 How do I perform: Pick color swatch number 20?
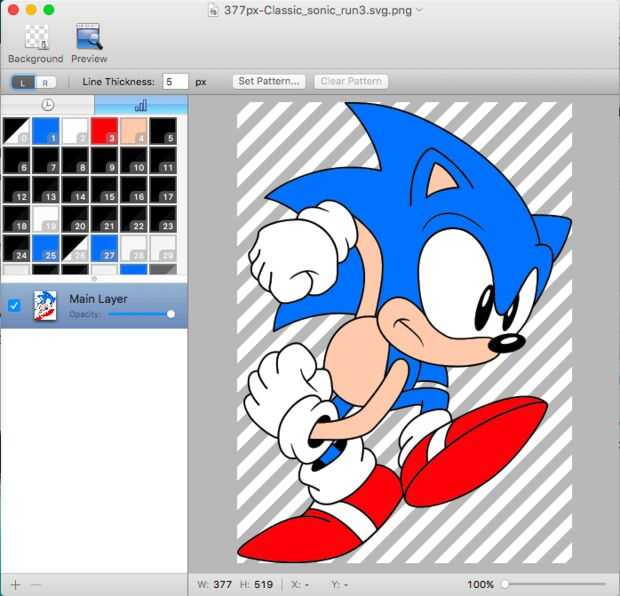pyautogui.click(x=75, y=219)
